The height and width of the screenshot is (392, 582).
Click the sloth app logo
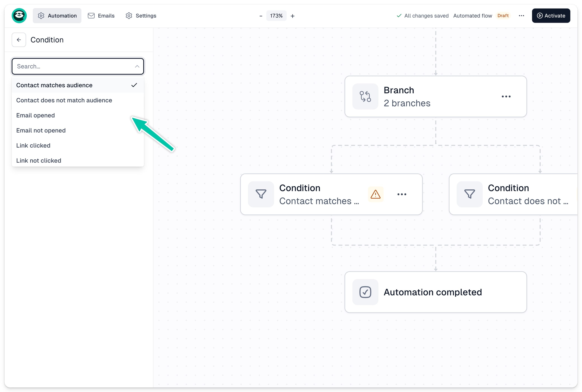19,16
